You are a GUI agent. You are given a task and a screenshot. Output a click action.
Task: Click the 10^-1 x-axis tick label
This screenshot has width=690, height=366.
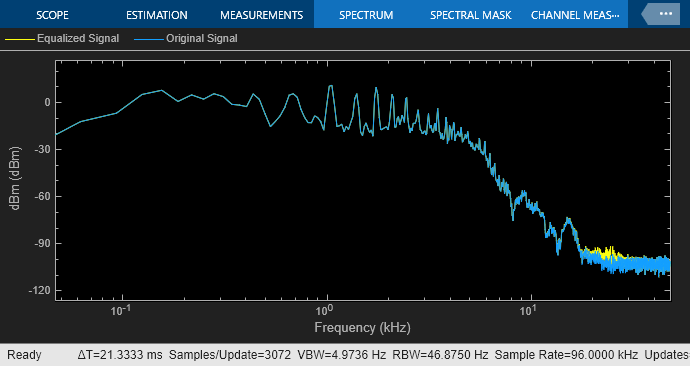(121, 311)
